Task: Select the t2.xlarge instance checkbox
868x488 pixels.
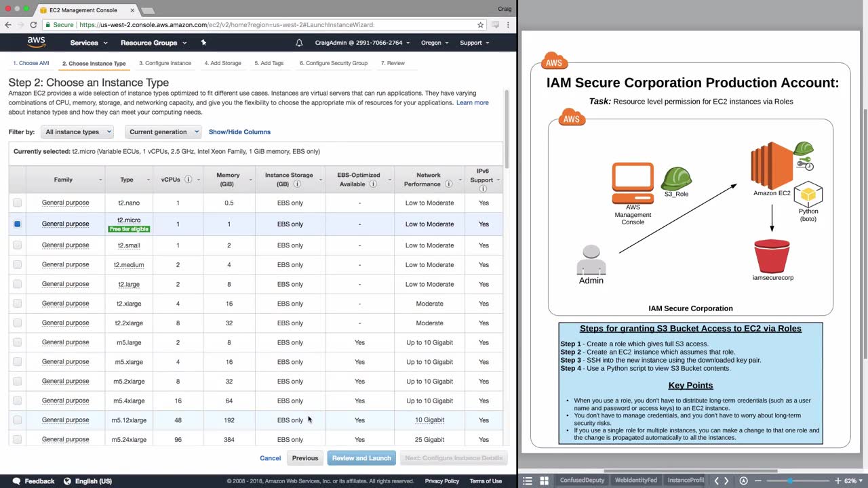Action: (x=17, y=304)
